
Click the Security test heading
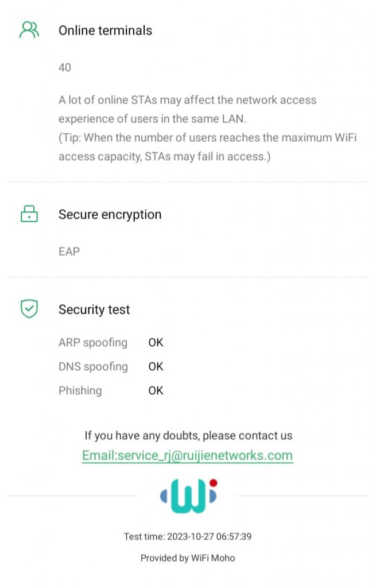tap(94, 310)
